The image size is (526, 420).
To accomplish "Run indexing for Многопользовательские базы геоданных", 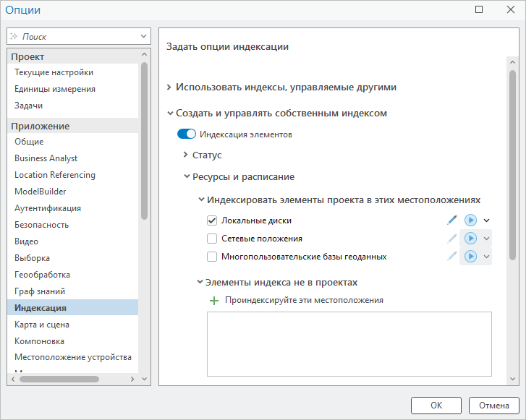I will [470, 256].
